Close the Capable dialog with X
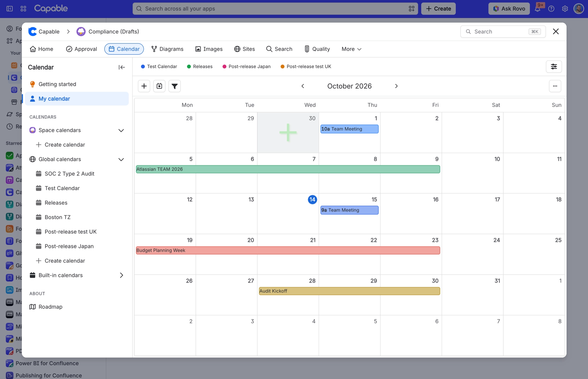Viewport: 588px width, 379px height. (556, 31)
